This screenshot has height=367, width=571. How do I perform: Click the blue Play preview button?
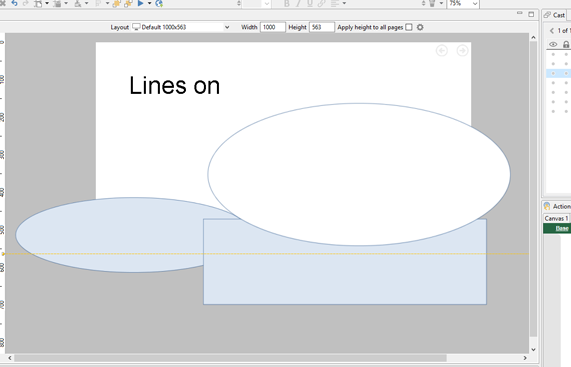pos(140,3)
